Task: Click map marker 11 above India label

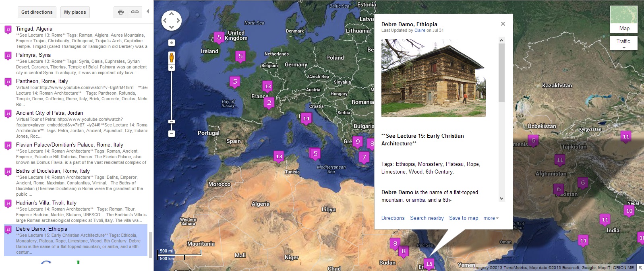Action: (605, 219)
